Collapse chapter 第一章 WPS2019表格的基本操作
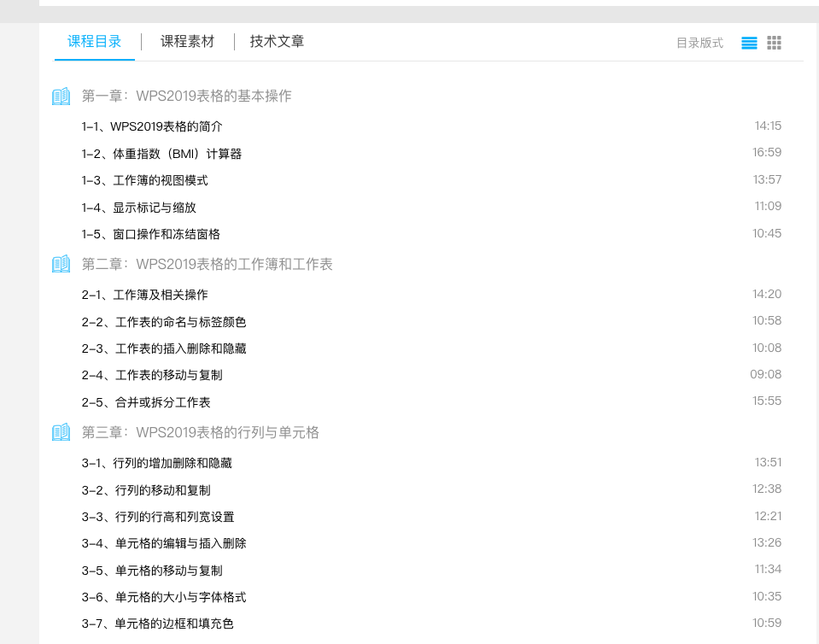This screenshot has width=819, height=644. [186, 97]
